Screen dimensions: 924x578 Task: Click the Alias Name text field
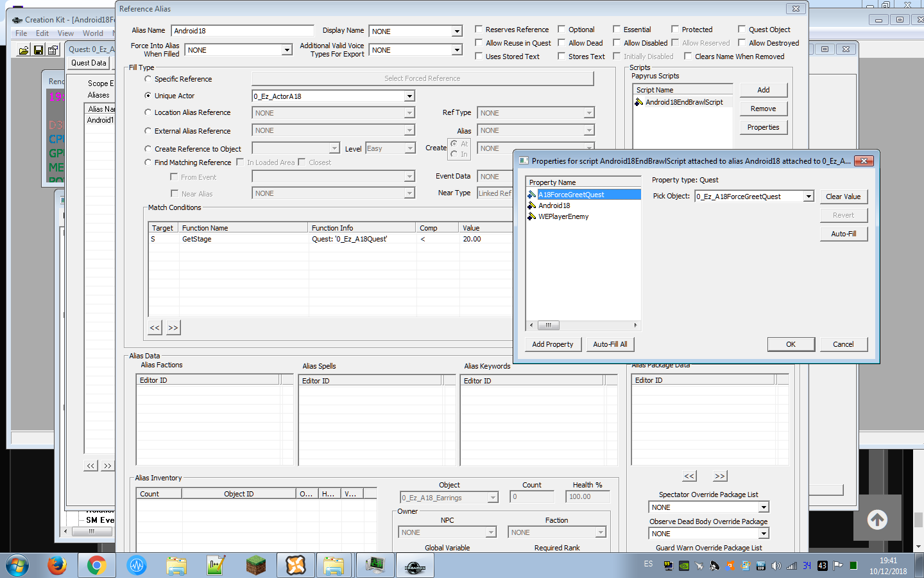(x=243, y=31)
